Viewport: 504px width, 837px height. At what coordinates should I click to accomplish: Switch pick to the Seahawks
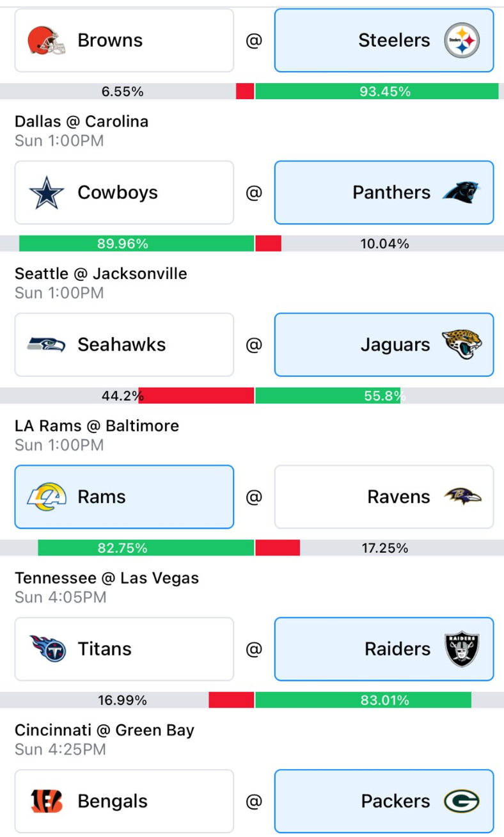coord(124,345)
